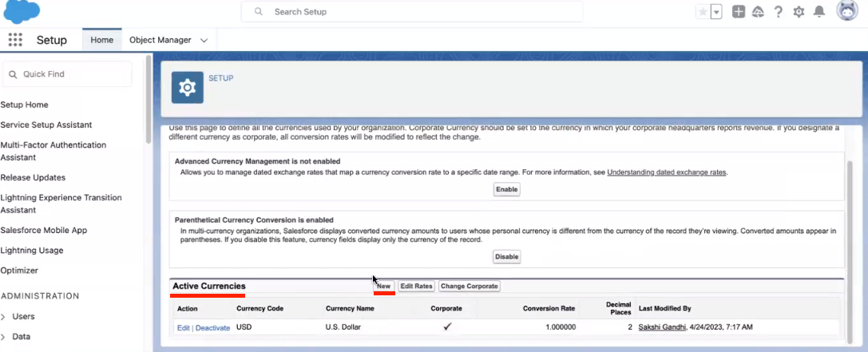Open the user profile avatar
This screenshot has width=868, height=352.
coord(847,12)
